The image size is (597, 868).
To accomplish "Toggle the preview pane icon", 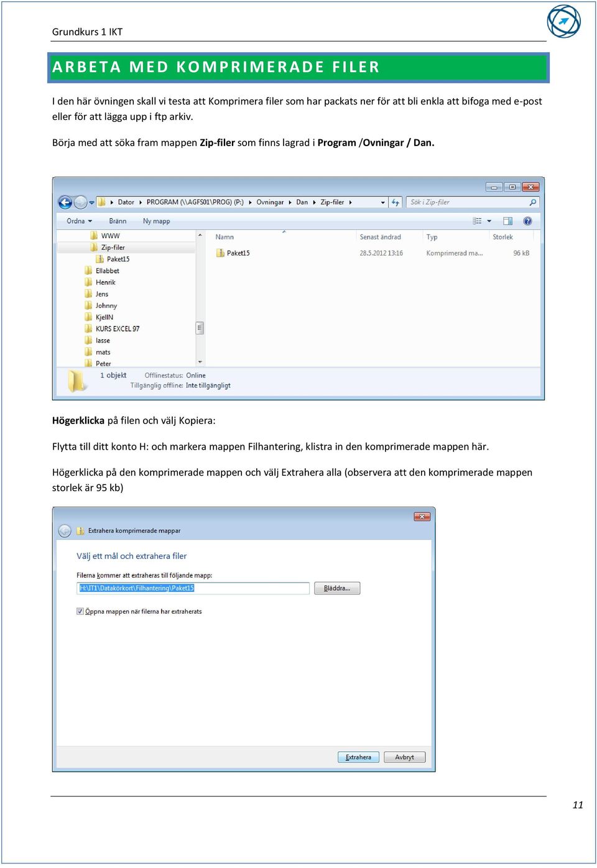I will point(508,221).
